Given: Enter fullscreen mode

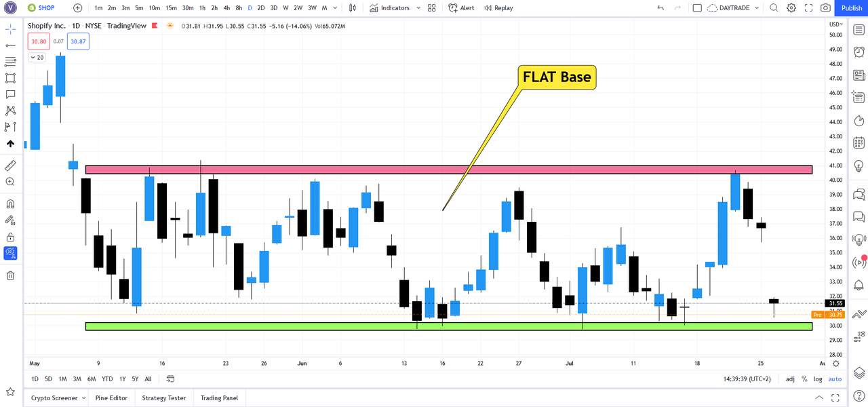Looking at the screenshot, I should coord(808,8).
